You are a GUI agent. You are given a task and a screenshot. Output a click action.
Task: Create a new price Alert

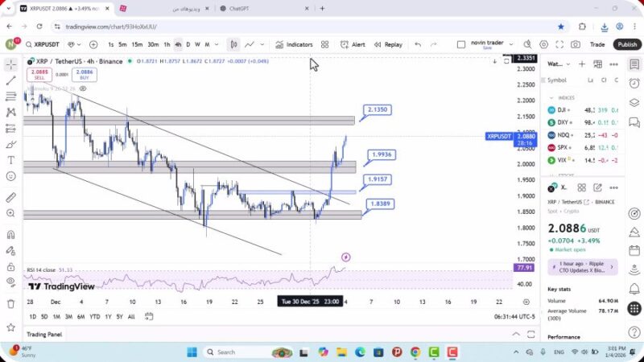tap(353, 44)
